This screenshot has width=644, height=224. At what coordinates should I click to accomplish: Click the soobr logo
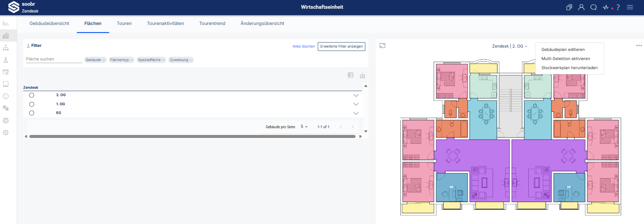coord(13,7)
